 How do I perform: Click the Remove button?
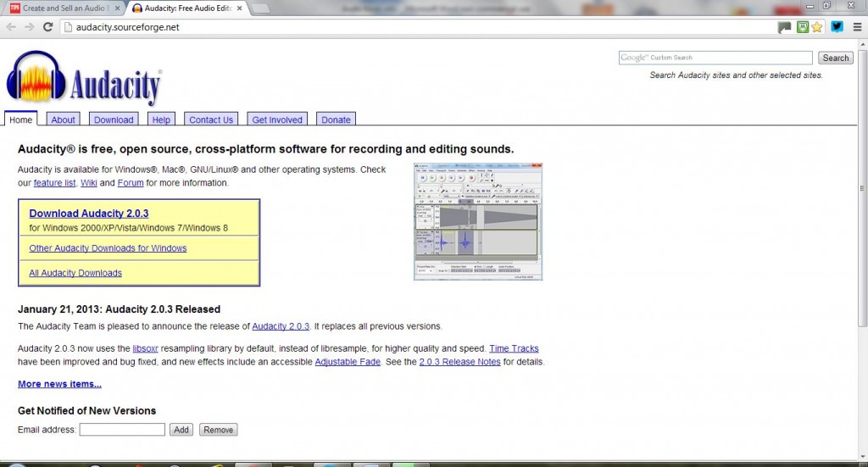(x=218, y=430)
